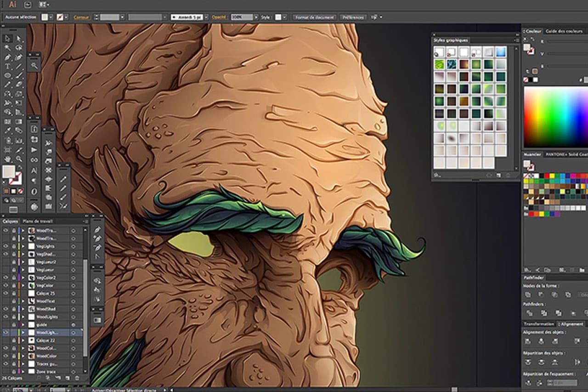588x392 pixels.
Task: Select the Selection (black arrow) tool
Action: point(8,39)
